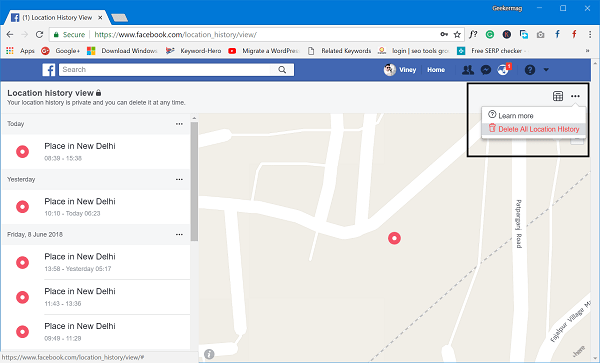Open the Free SERP checker bookmark
The image size is (600, 363).
click(x=493, y=51)
